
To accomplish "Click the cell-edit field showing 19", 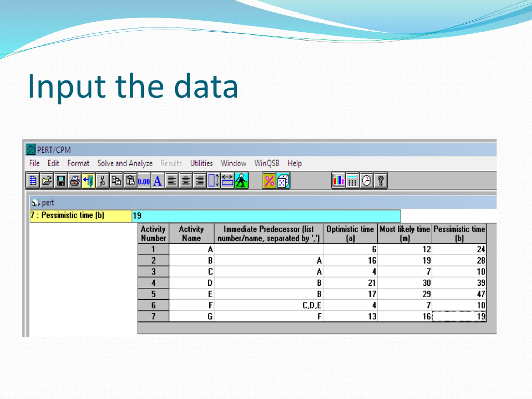I will click(x=266, y=216).
